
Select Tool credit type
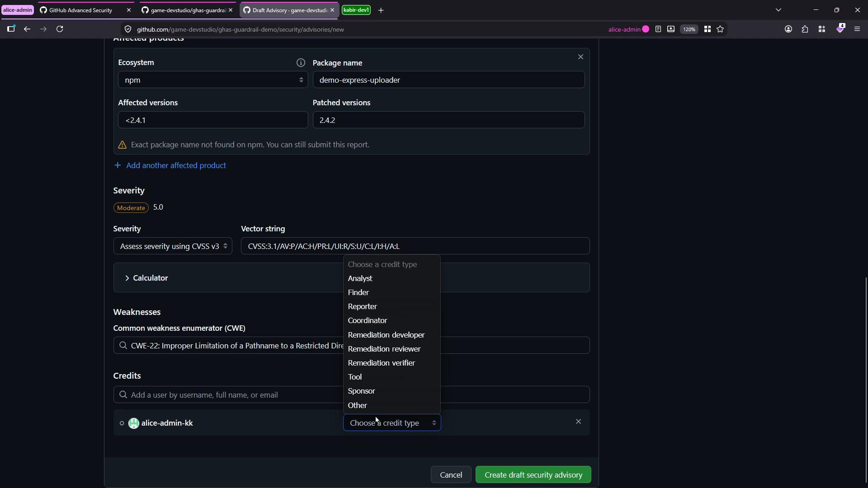[392, 377]
